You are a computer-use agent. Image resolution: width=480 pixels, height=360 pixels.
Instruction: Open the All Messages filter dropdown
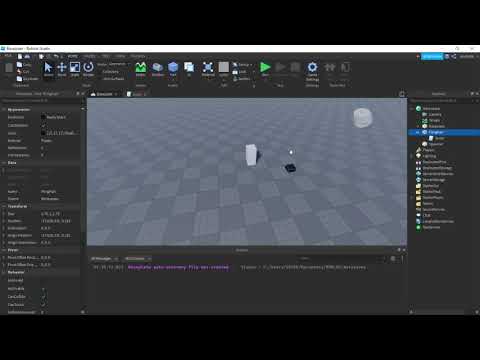[105, 259]
